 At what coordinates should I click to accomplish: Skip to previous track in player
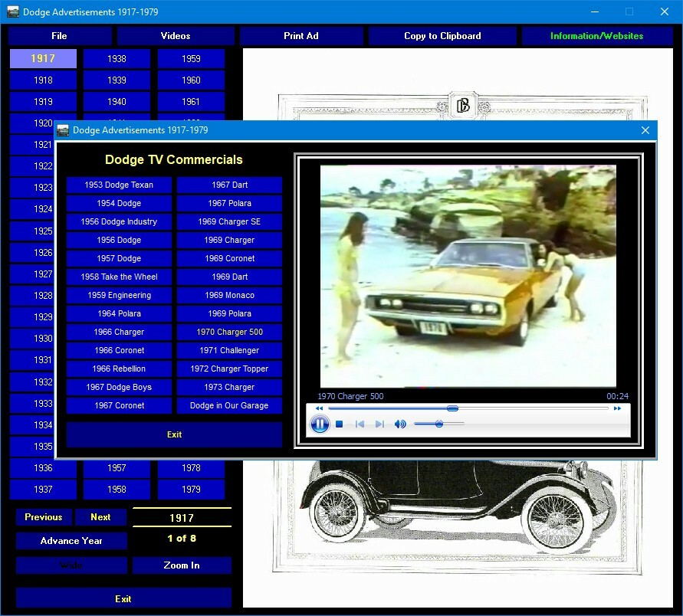(x=360, y=424)
